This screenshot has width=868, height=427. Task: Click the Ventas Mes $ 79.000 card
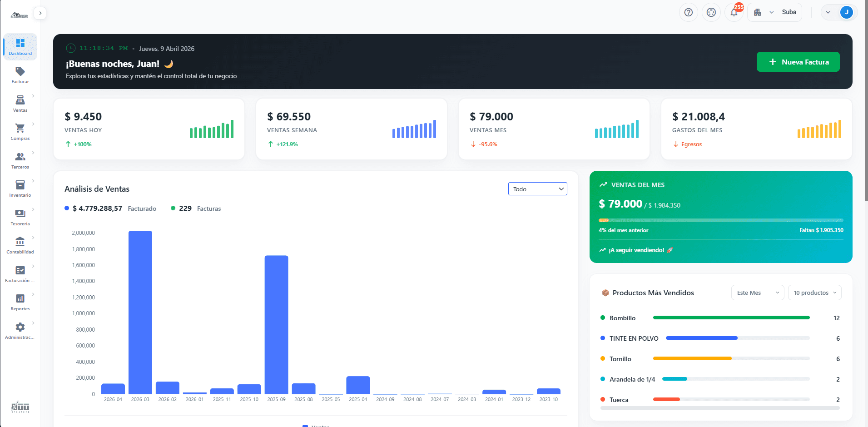(554, 129)
